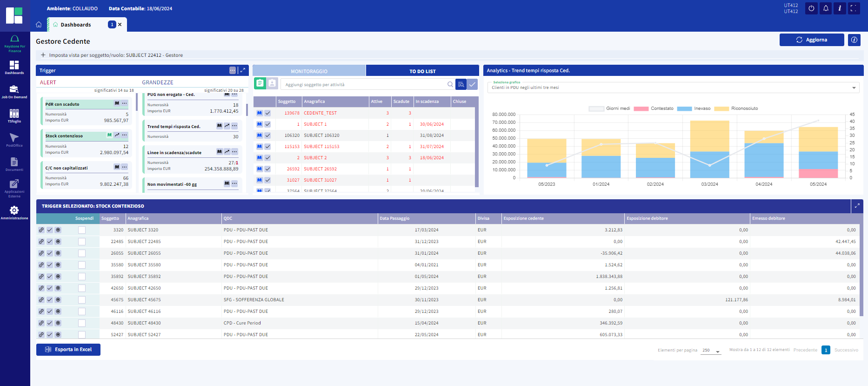Enter fullscreen mode via top-right icon

(x=854, y=8)
